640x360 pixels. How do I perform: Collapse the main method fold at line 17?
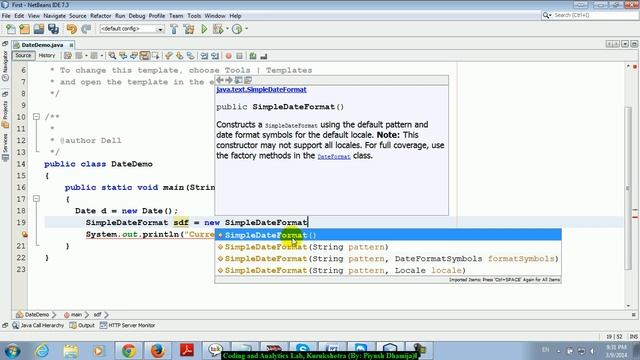pyautogui.click(x=36, y=199)
